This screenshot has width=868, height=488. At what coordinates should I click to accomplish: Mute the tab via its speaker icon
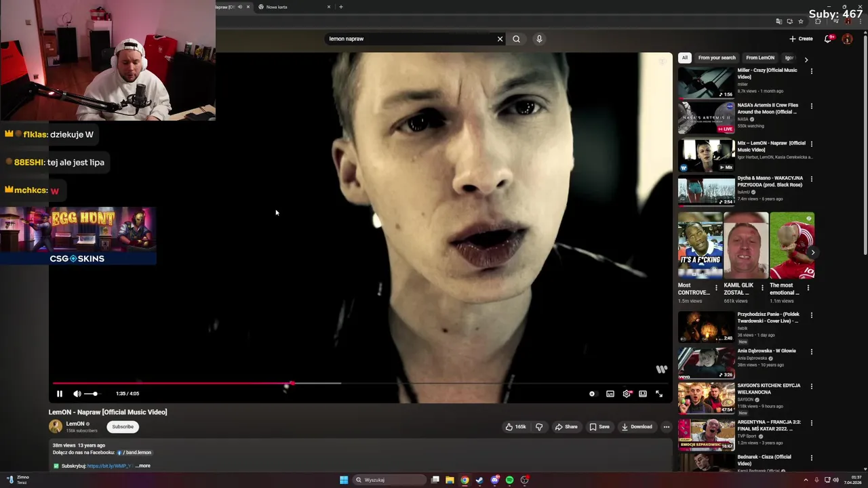(x=239, y=7)
